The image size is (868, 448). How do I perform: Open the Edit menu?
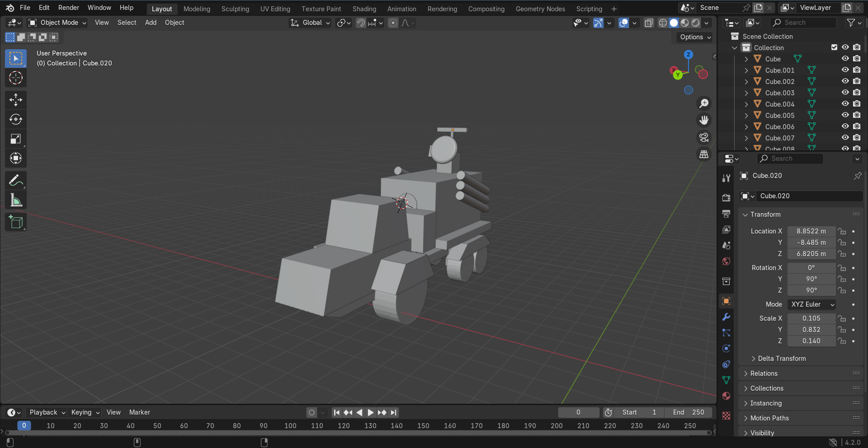44,8
